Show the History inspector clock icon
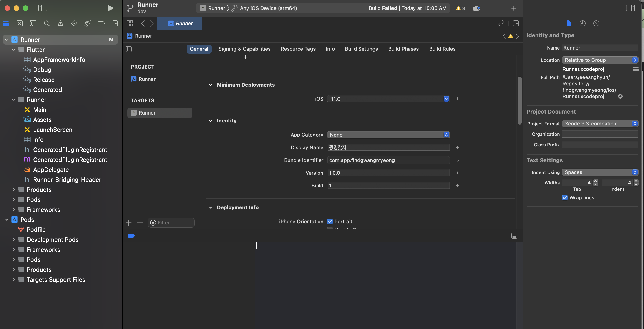This screenshot has width=644, height=329. (x=582, y=23)
